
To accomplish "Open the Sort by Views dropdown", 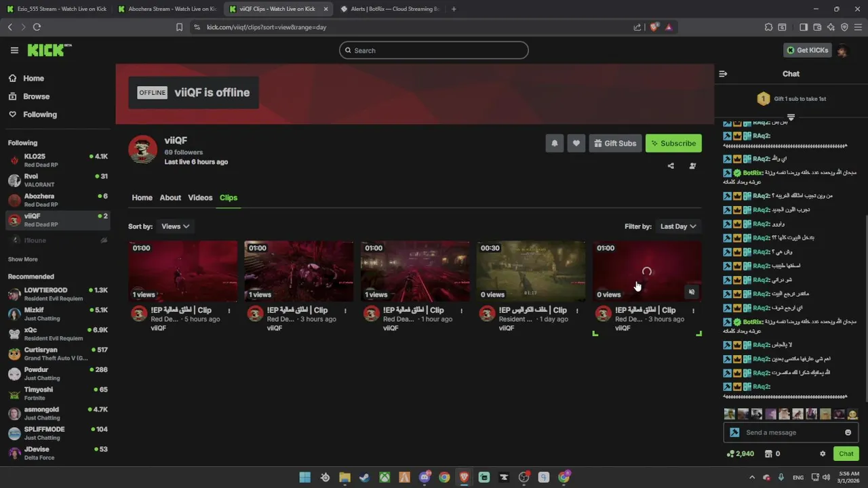I will pyautogui.click(x=175, y=226).
